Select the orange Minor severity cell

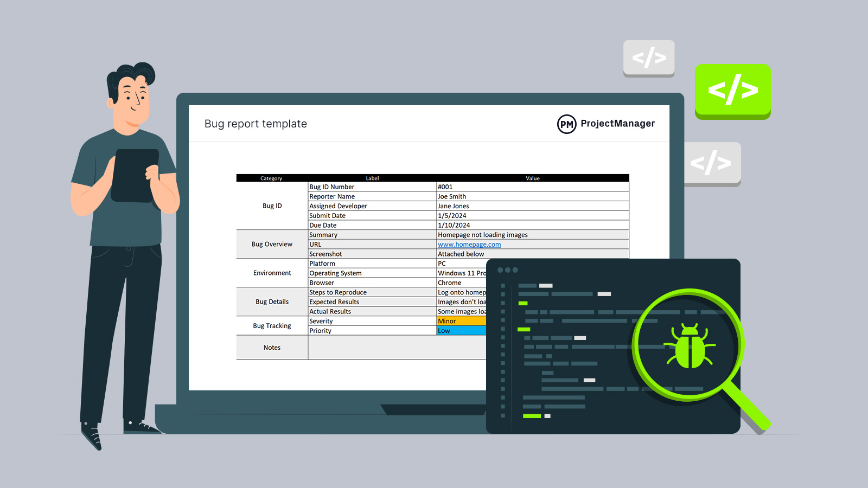coord(461,321)
